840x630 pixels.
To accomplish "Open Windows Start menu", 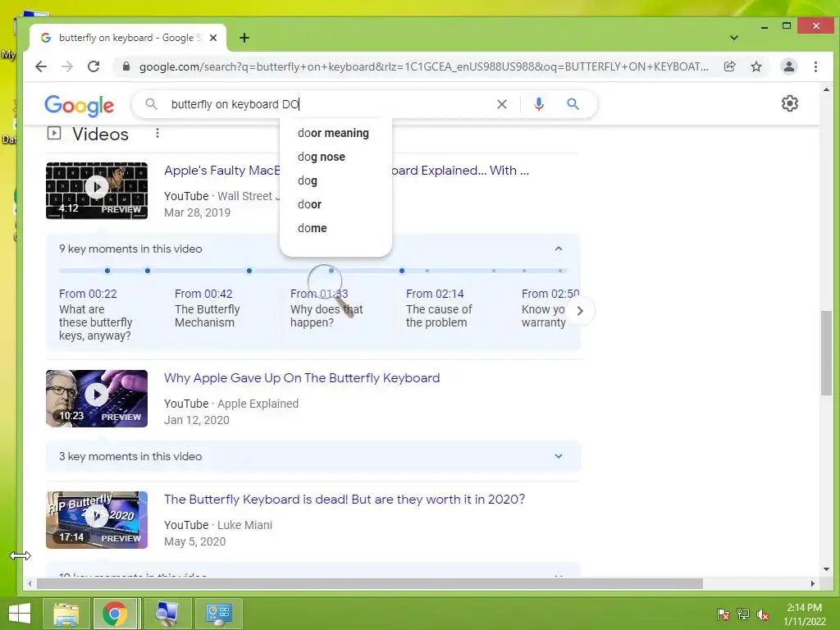I will pyautogui.click(x=20, y=613).
